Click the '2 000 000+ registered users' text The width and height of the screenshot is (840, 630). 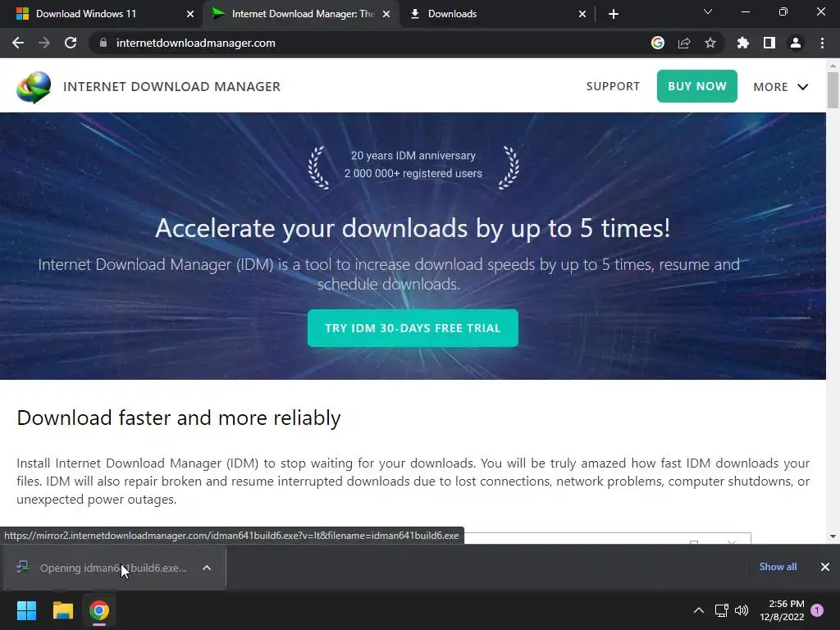coord(413,173)
